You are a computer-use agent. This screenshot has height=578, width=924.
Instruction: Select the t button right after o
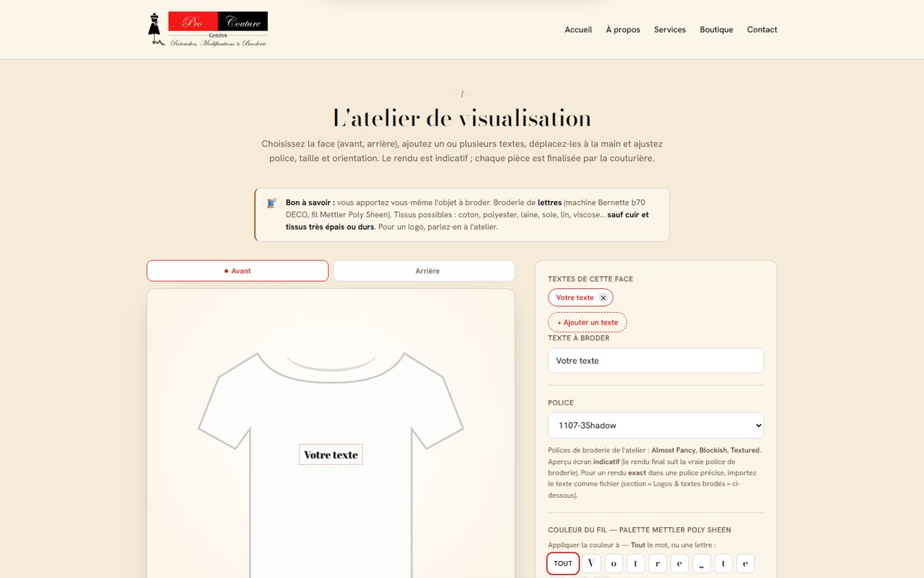635,563
